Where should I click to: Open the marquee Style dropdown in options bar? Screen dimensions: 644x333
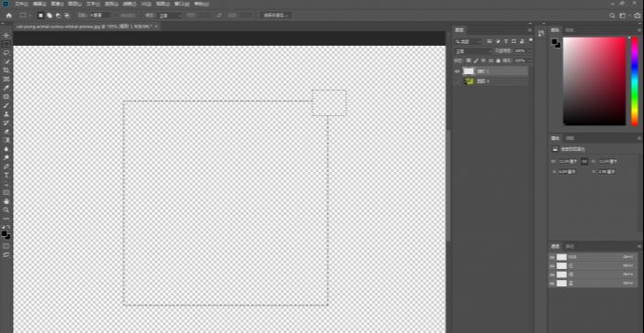tap(171, 16)
